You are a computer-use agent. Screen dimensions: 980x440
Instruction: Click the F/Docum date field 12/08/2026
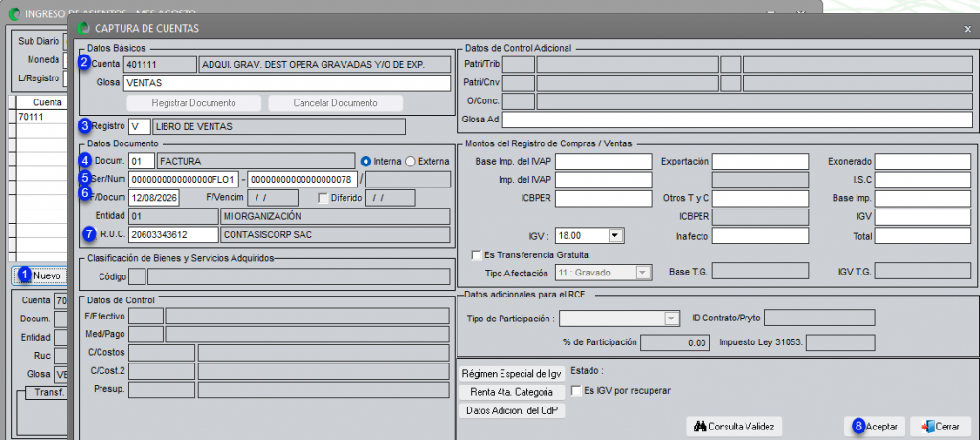tap(154, 198)
